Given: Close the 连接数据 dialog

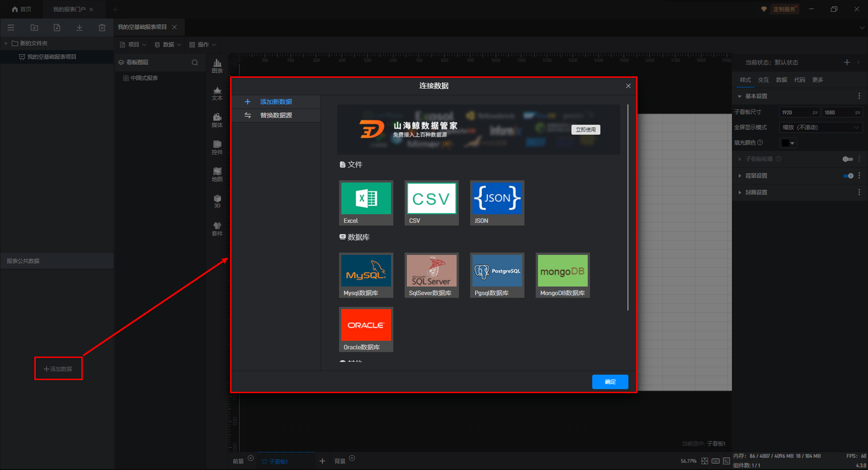Looking at the screenshot, I should point(628,86).
